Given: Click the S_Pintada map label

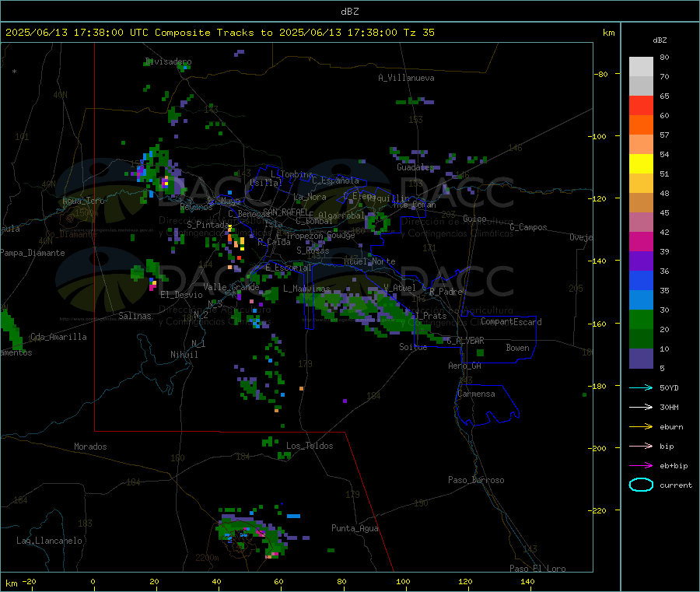Looking at the screenshot, I should (207, 224).
